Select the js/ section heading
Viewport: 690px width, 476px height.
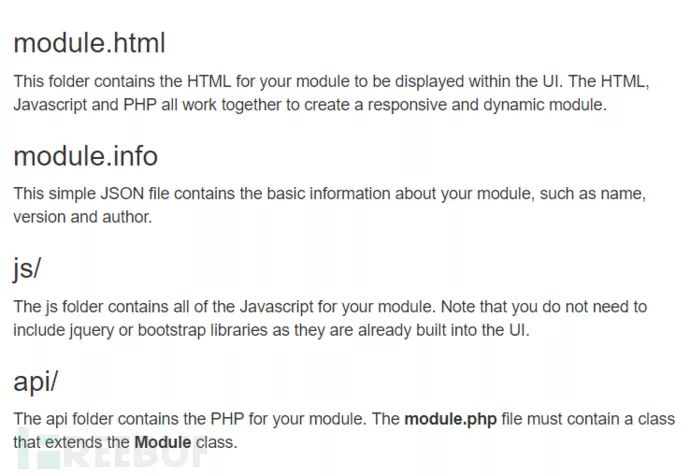click(x=27, y=269)
